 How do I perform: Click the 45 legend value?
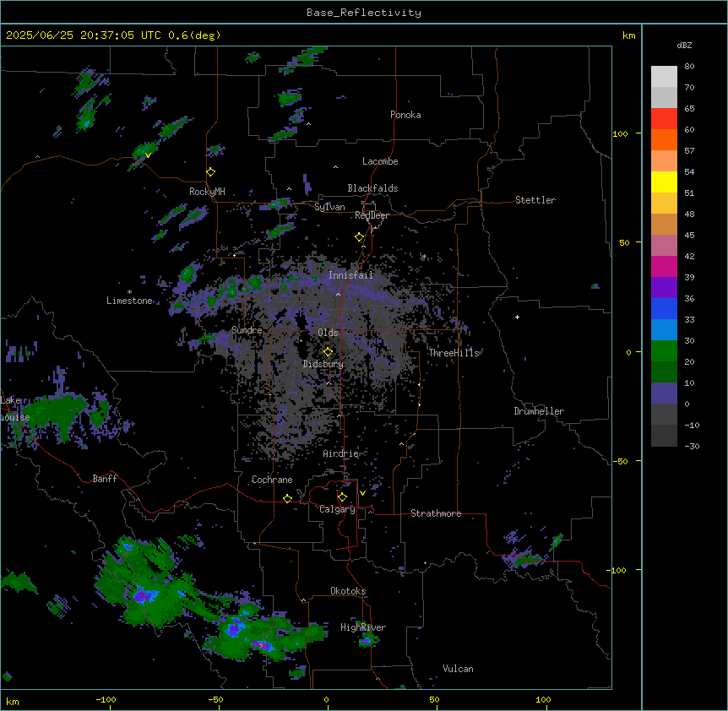coord(689,236)
